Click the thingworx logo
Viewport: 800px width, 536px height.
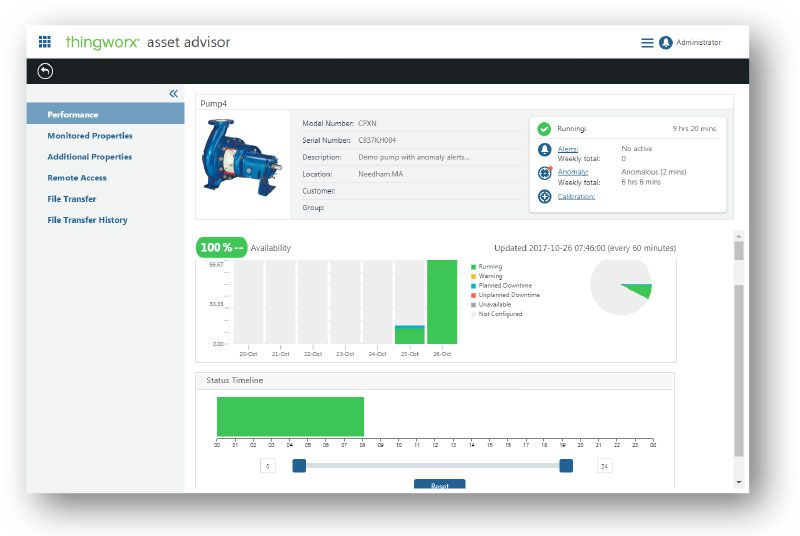pyautogui.click(x=102, y=42)
